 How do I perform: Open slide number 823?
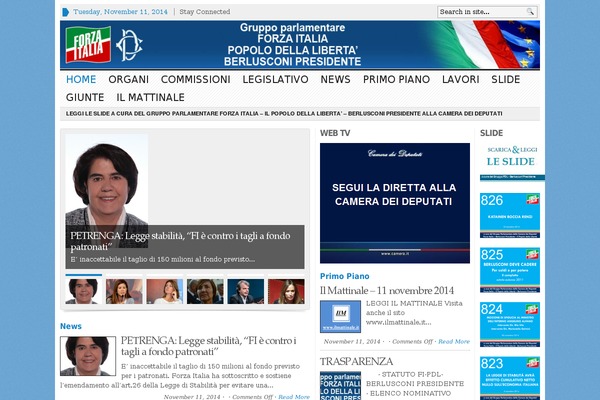(x=510, y=378)
